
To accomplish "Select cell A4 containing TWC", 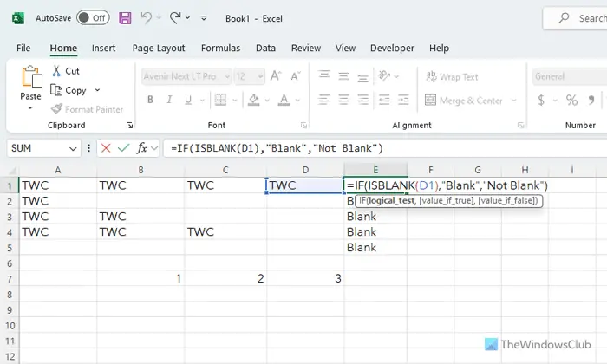I will point(58,231).
